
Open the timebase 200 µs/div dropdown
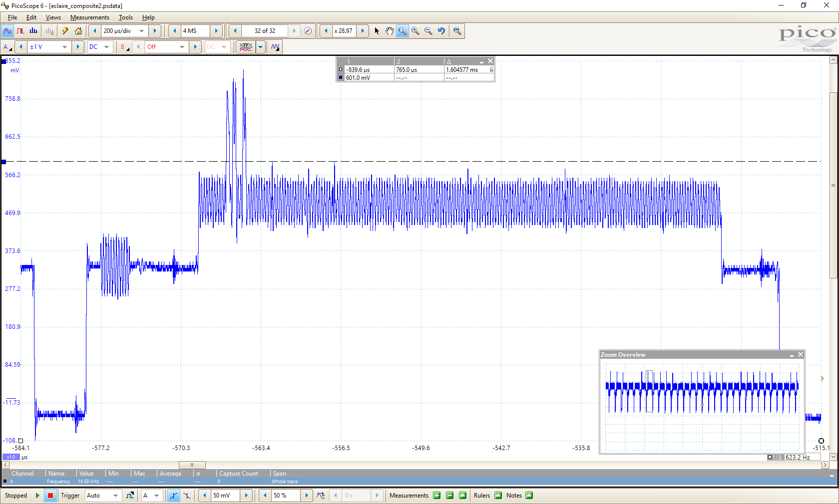coord(142,31)
